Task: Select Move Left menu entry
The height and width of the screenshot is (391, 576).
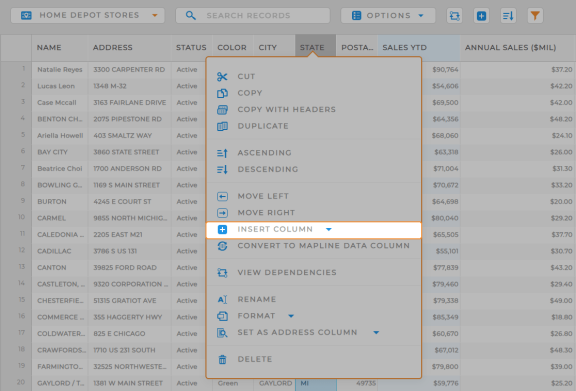Action: (x=263, y=196)
